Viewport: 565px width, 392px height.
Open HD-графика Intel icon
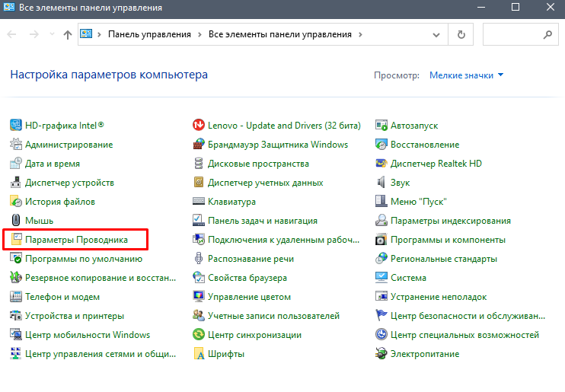click(x=16, y=126)
